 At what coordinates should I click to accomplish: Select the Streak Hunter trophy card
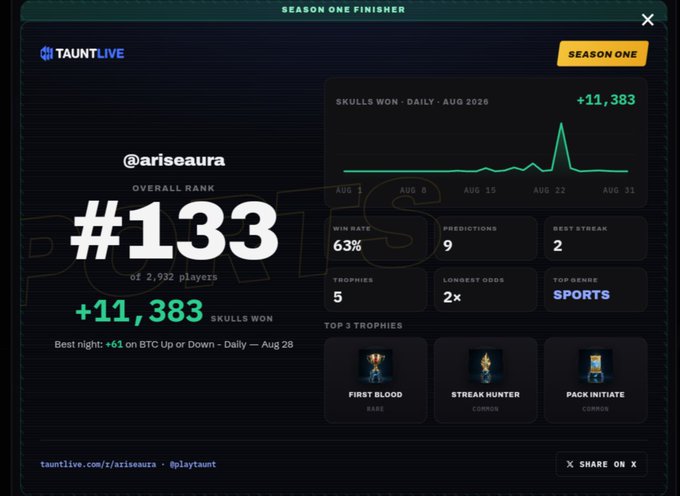(485, 380)
